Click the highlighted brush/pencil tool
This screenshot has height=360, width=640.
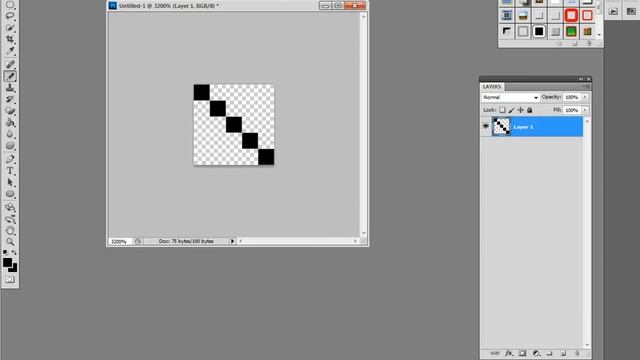pyautogui.click(x=10, y=76)
